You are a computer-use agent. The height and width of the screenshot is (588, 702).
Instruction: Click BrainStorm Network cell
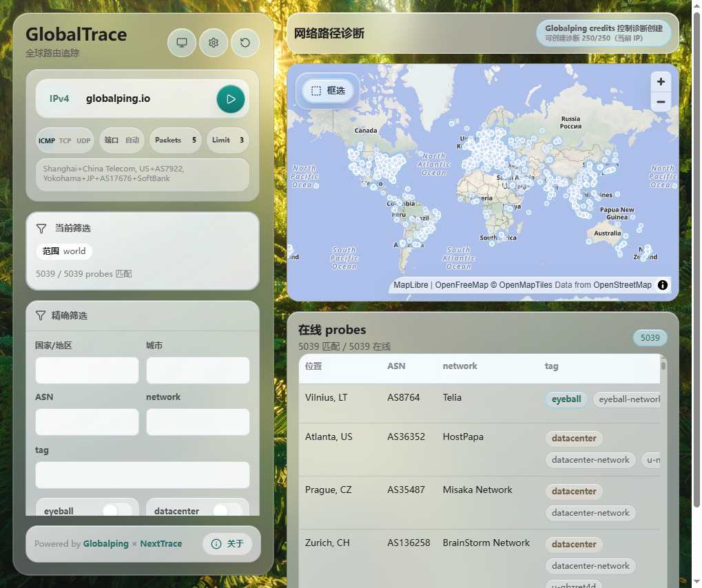486,543
